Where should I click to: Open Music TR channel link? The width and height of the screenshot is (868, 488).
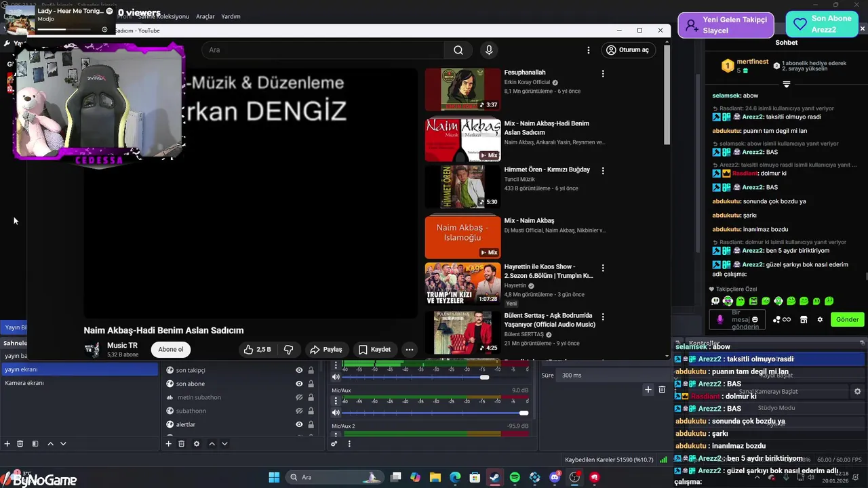pyautogui.click(x=122, y=346)
